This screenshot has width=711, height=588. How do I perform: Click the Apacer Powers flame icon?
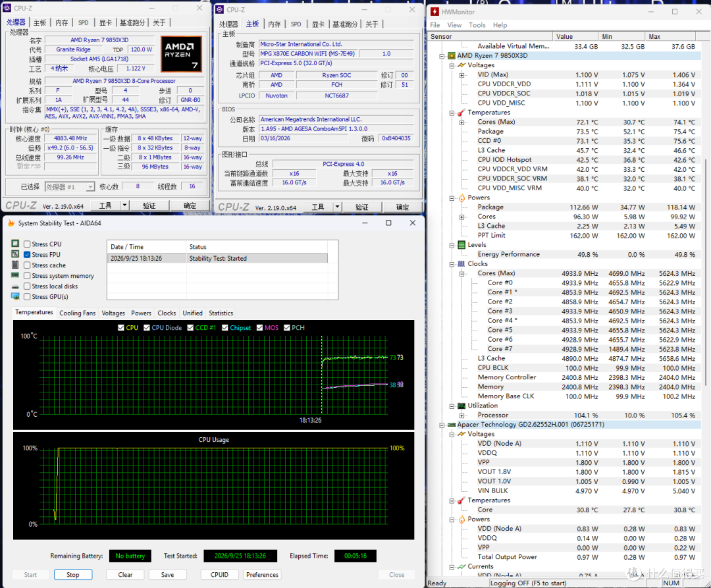pyautogui.click(x=461, y=519)
